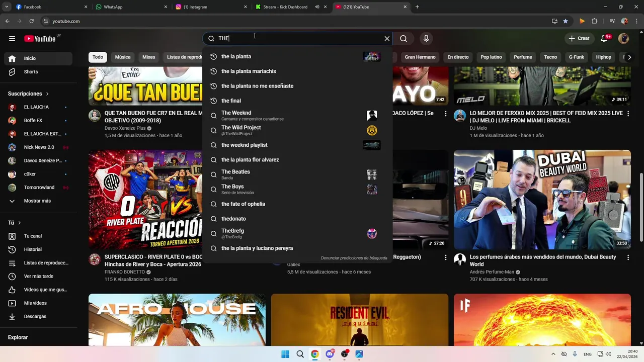Select the Gran Hermano chip
This screenshot has height=362, width=644.
(x=420, y=57)
